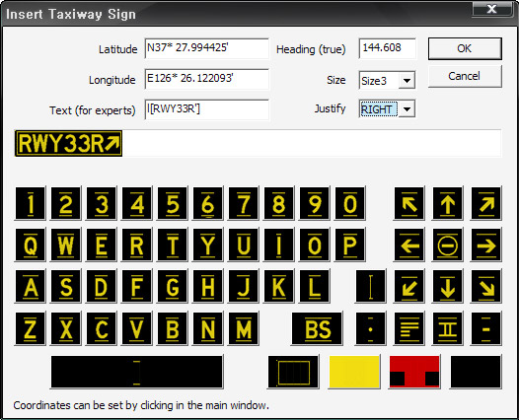Pick the plain black sign background
Screen dimensions: 519x420
click(x=476, y=372)
